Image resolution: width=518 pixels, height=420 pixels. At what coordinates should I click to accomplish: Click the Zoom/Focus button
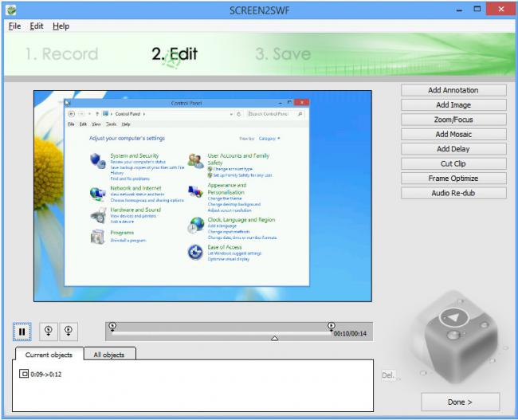pyautogui.click(x=453, y=120)
